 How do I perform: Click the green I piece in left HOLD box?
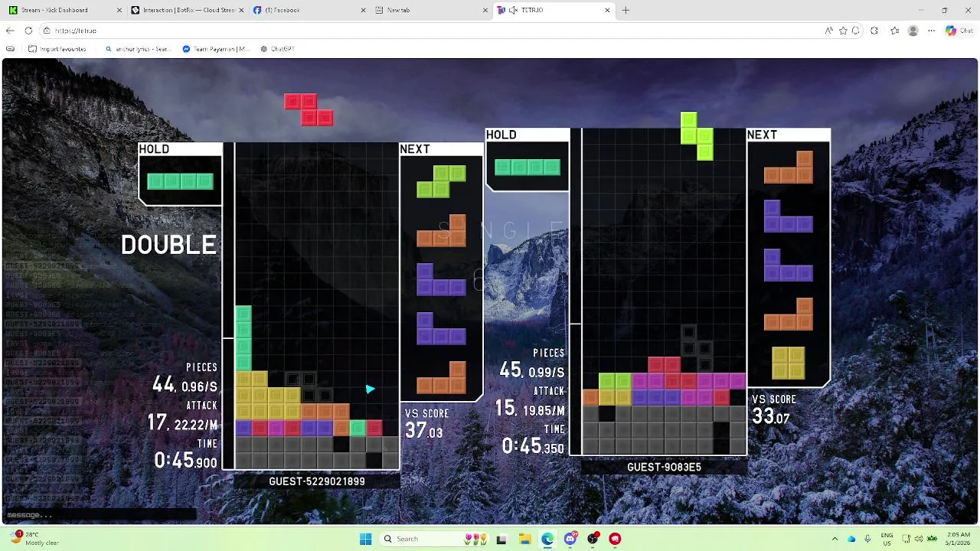coord(180,181)
